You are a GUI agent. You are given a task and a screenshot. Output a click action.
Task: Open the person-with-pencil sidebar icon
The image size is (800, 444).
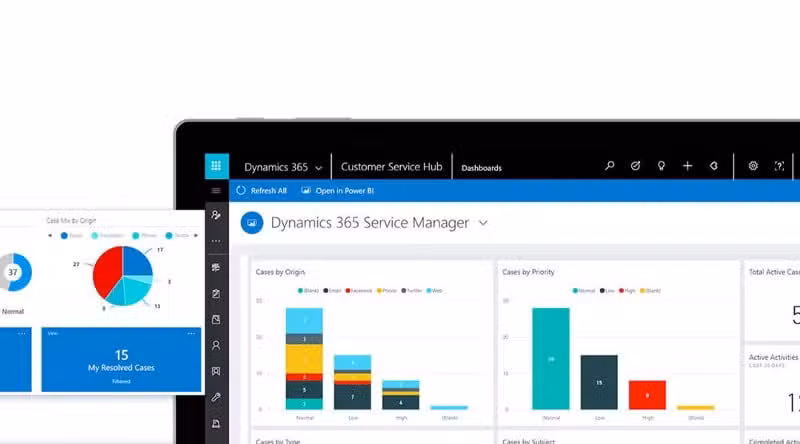(216, 215)
